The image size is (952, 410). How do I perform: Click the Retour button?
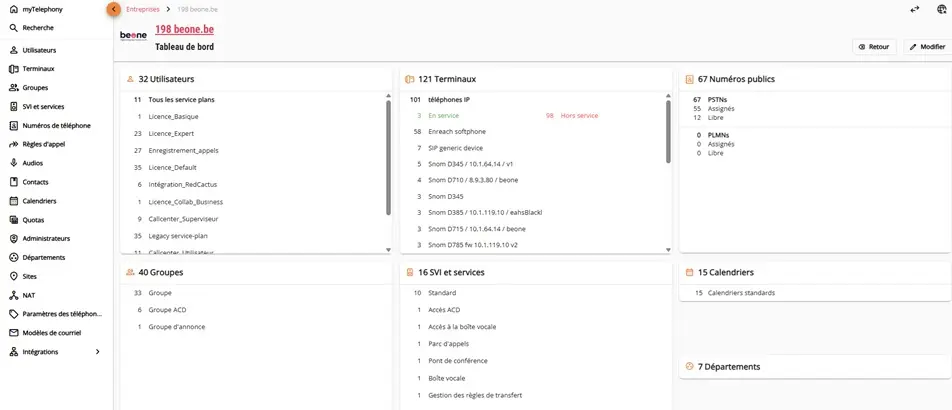pyautogui.click(x=873, y=47)
